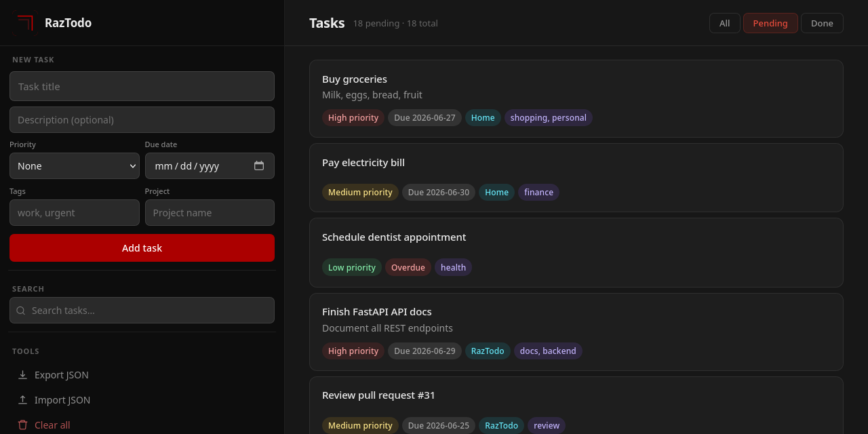The width and height of the screenshot is (868, 434).
Task: Open the Priority dropdown set to None
Action: click(75, 166)
